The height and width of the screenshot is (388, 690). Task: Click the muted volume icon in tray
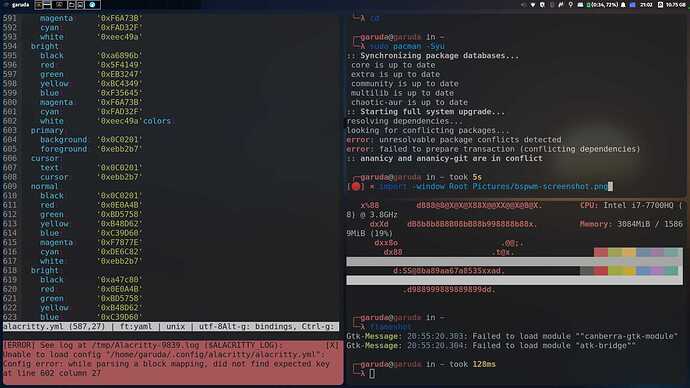click(x=524, y=5)
